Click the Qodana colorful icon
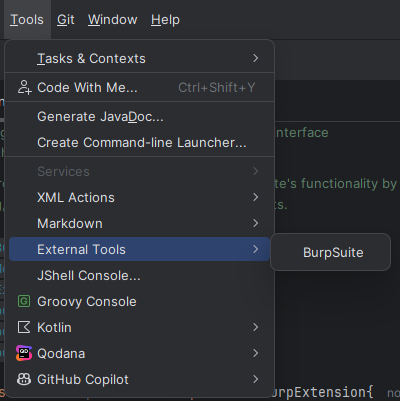 [24, 353]
